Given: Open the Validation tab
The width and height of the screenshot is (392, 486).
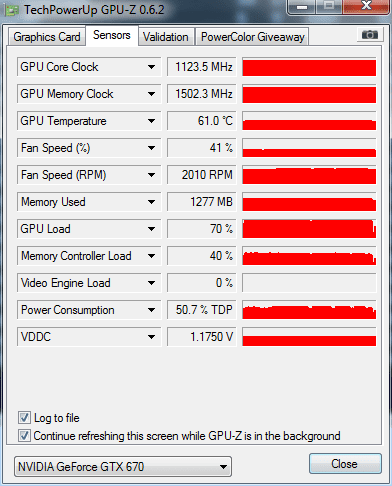Looking at the screenshot, I should click(x=166, y=37).
